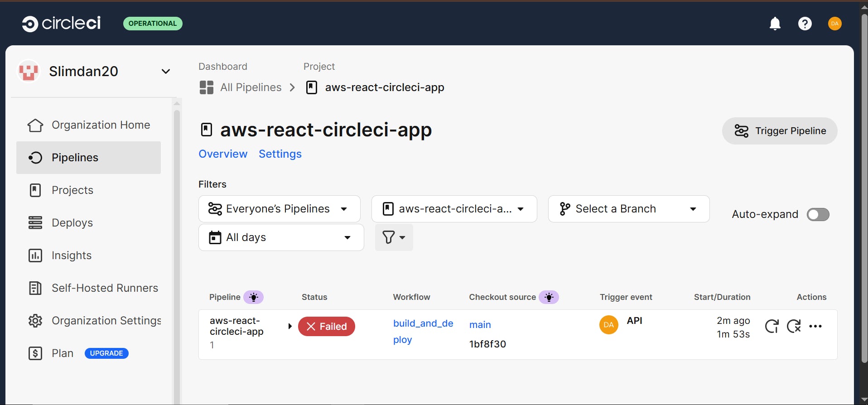Click the 1m 53s duration text

(733, 334)
